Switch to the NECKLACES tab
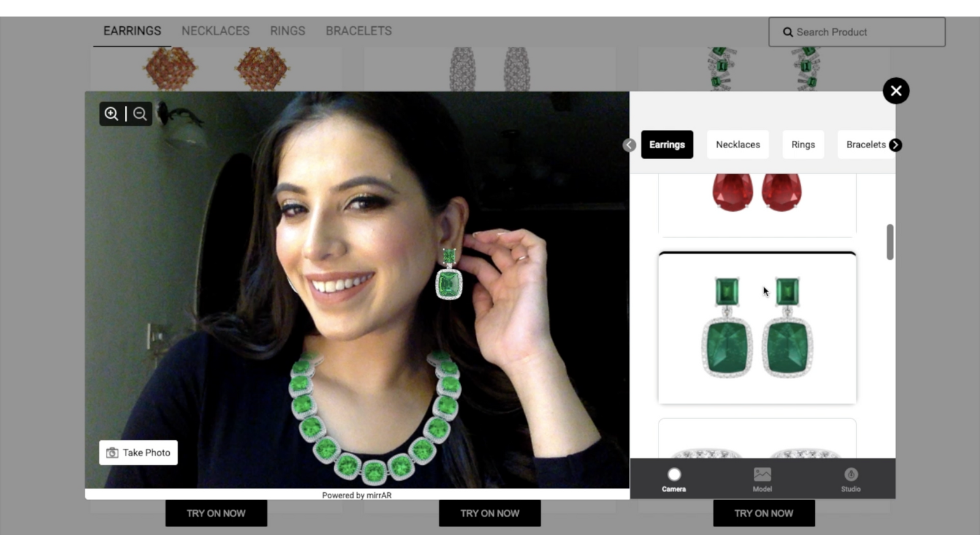This screenshot has height=551, width=980. click(215, 31)
